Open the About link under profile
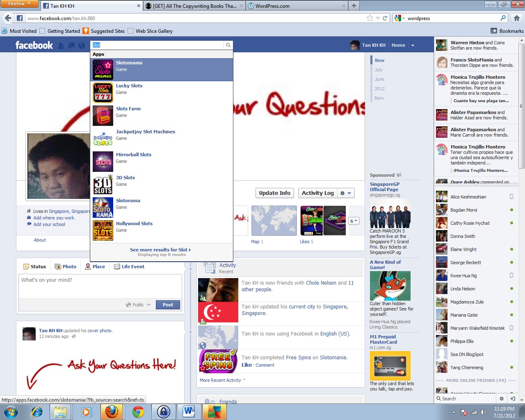The height and width of the screenshot is (420, 525). pos(40,240)
